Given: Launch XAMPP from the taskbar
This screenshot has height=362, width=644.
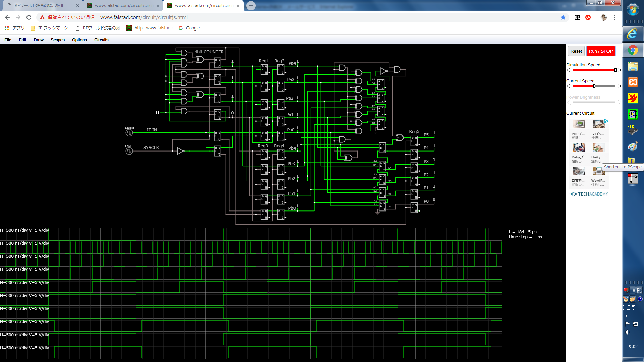Looking at the screenshot, I should tap(633, 82).
